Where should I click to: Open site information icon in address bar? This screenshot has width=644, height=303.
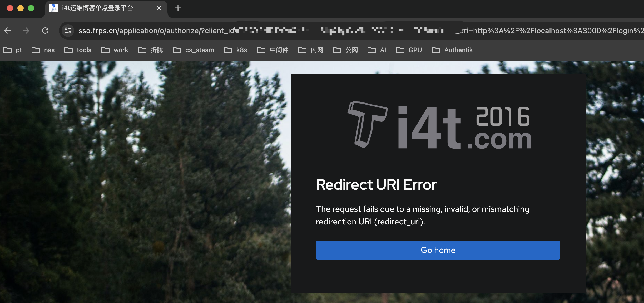pyautogui.click(x=68, y=31)
